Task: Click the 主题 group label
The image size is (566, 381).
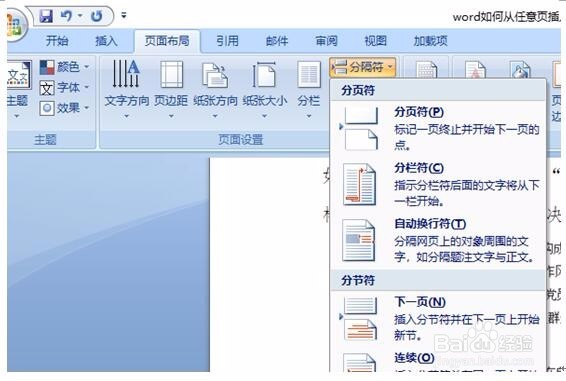Action: [x=45, y=140]
